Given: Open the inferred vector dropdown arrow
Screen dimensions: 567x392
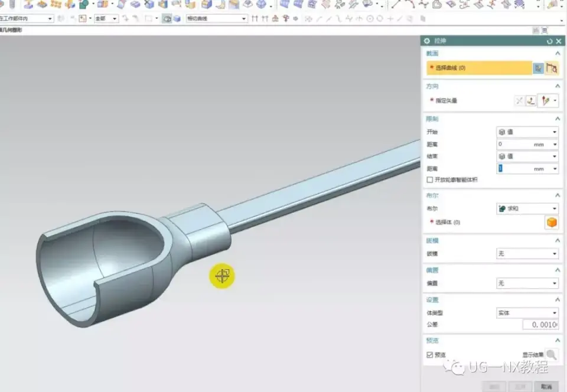Looking at the screenshot, I should tap(555, 101).
